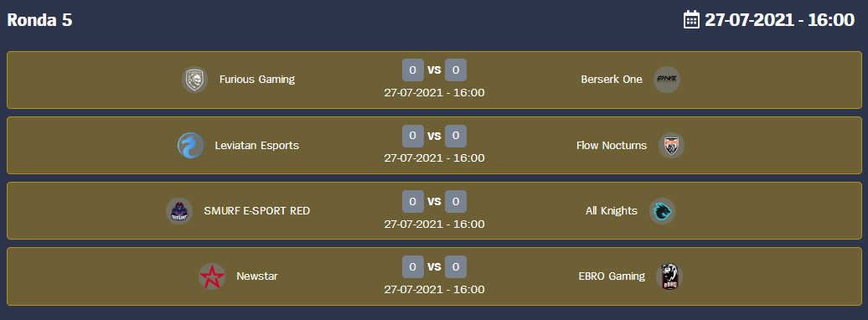Click the date under SMURF vs All Knights
This screenshot has height=320, width=868.
(x=435, y=225)
